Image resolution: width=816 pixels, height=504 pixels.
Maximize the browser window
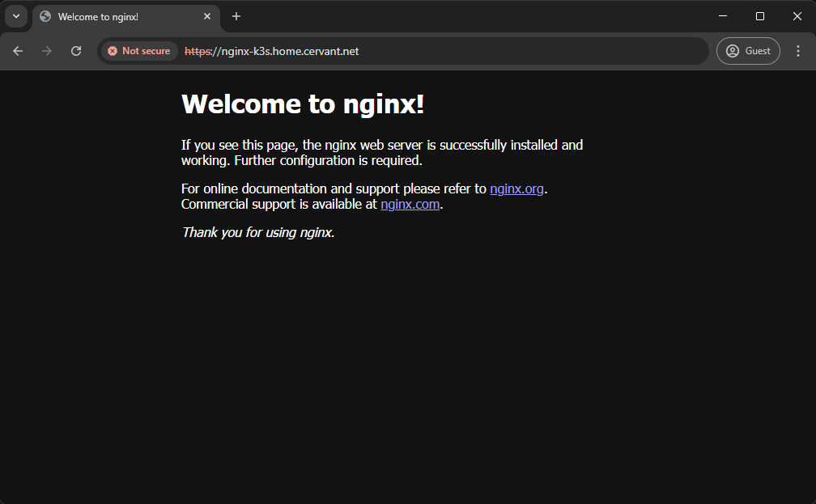tap(760, 16)
